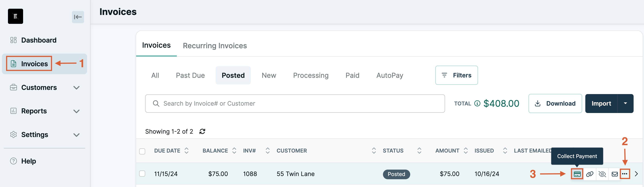644x187 pixels.
Task: Select the Past Due filter tab
Action: (x=190, y=75)
